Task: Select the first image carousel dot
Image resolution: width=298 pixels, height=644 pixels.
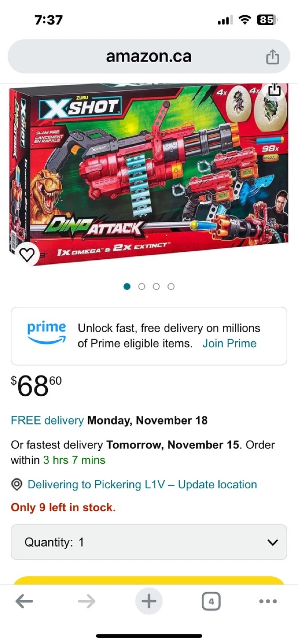Action: pos(127,286)
